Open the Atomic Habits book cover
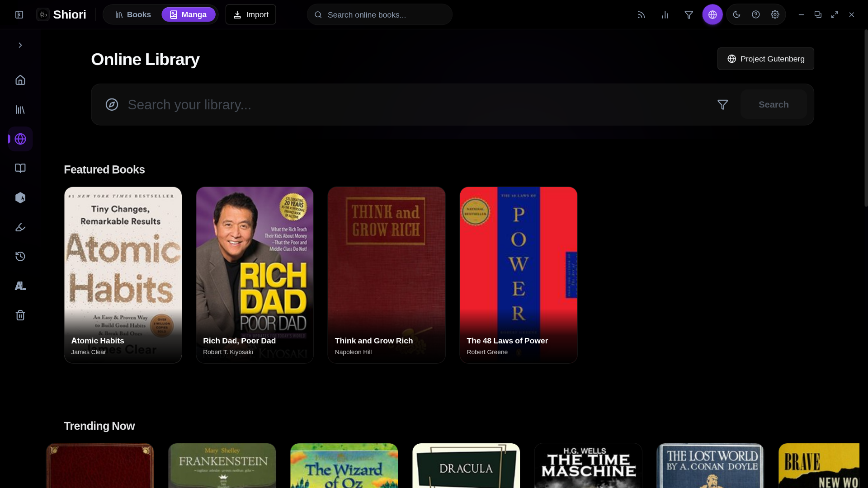The width and height of the screenshot is (868, 488). (123, 275)
